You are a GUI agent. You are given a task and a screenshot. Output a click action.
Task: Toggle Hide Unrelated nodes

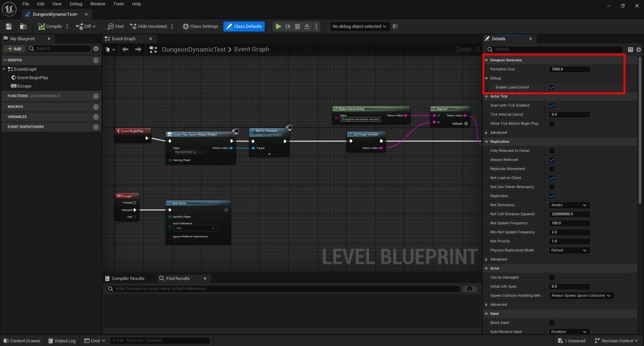pyautogui.click(x=149, y=26)
